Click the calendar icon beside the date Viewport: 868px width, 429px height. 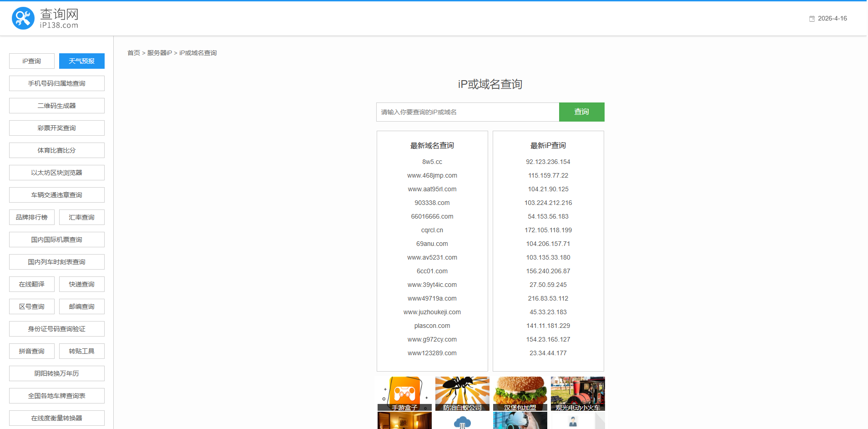coord(812,18)
